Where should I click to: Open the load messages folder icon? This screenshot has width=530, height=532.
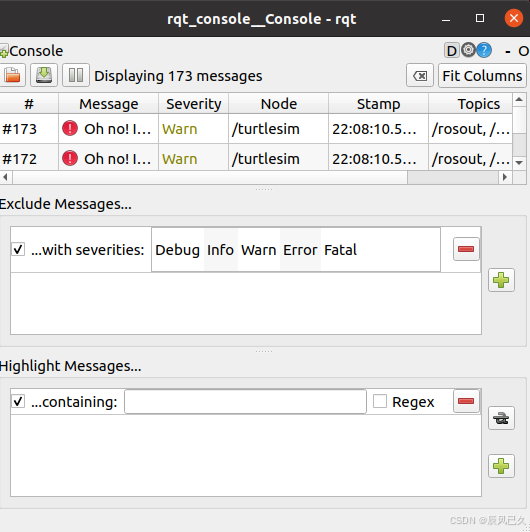(12, 75)
